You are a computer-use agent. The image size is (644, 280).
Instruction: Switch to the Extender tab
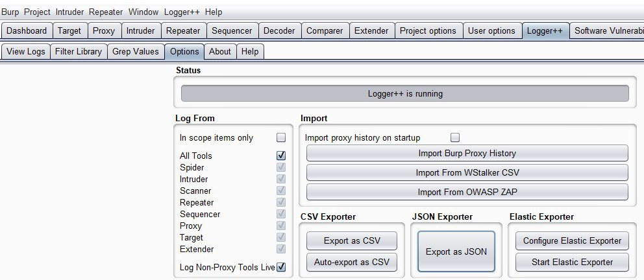[371, 30]
